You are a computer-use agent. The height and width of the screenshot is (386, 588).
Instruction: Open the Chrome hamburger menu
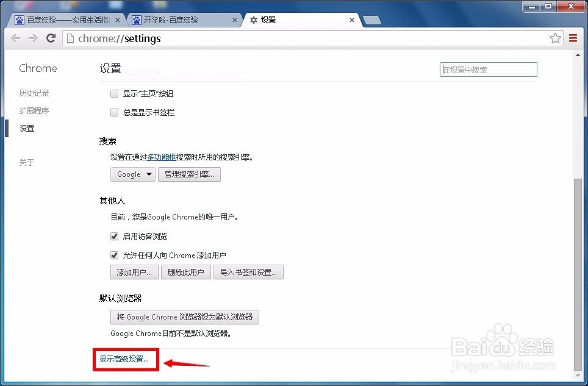tap(573, 38)
